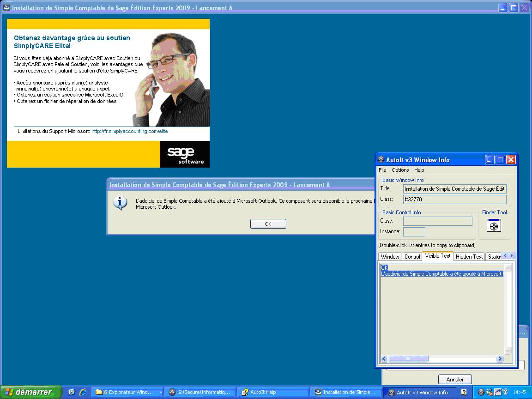Open Internet Explorer from the quick launch

[83, 392]
